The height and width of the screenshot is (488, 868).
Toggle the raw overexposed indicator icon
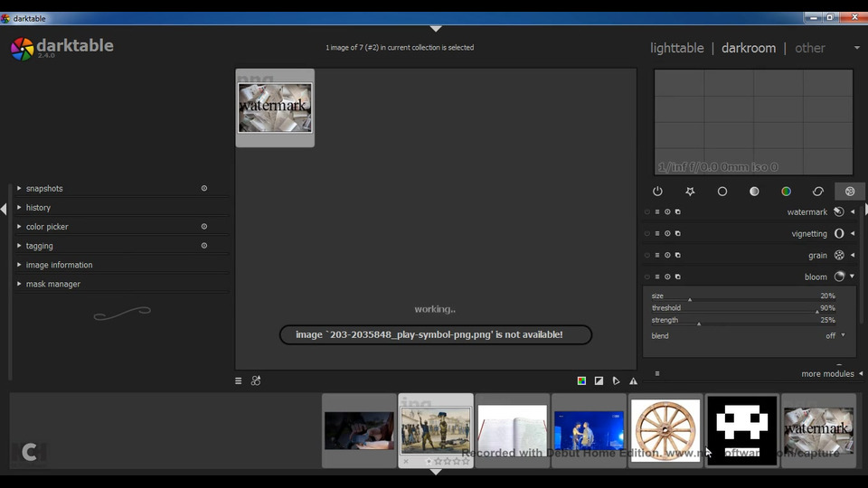[581, 381]
